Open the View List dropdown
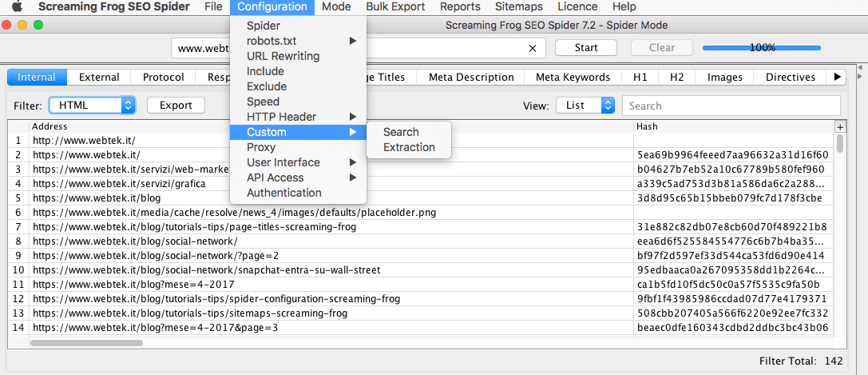Screen dimensions: 868x375 point(585,106)
